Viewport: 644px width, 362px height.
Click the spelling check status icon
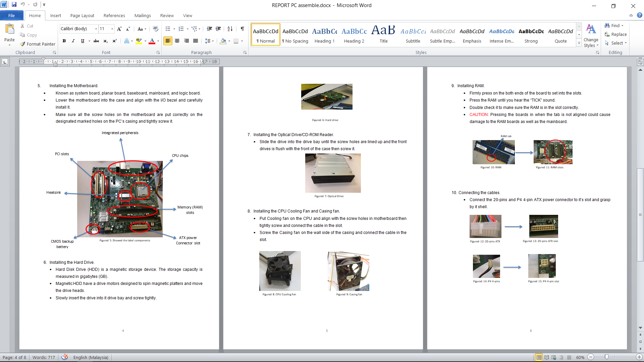(65, 357)
